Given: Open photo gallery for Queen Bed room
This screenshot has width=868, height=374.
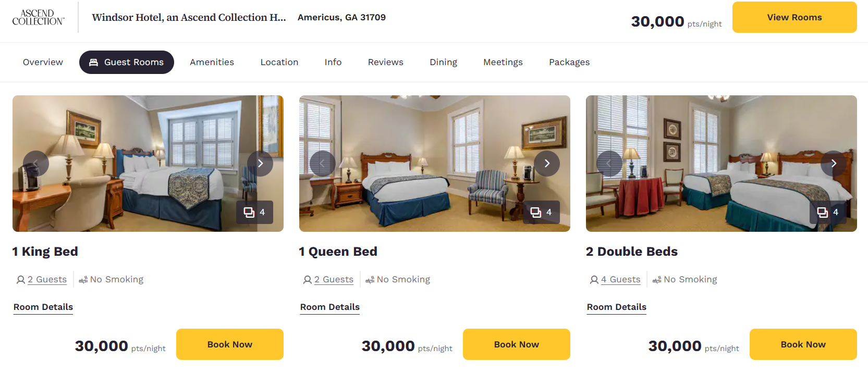Looking at the screenshot, I should coord(541,213).
